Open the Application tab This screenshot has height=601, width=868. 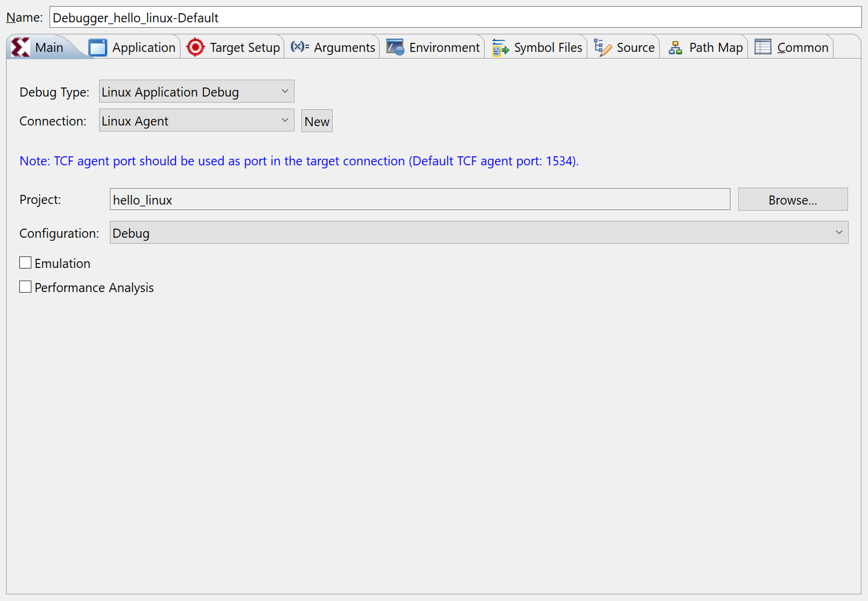click(133, 47)
